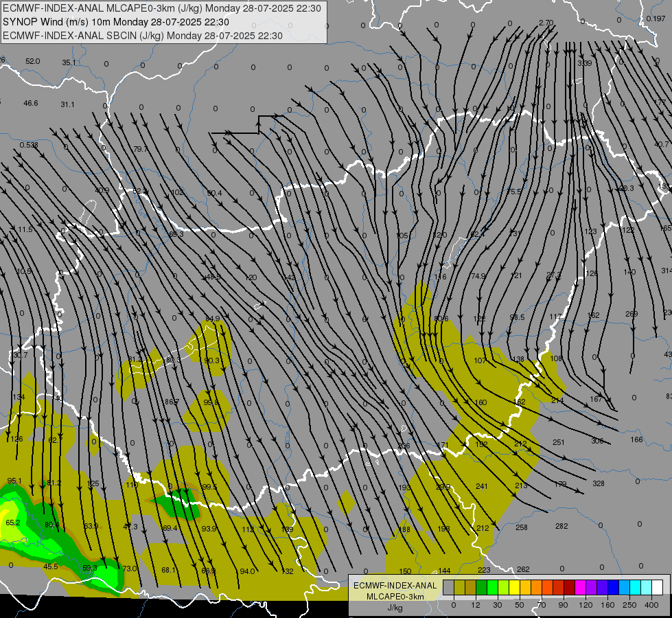Click the dark maroon swatch right of 90
672x618 pixels.
pos(570,588)
